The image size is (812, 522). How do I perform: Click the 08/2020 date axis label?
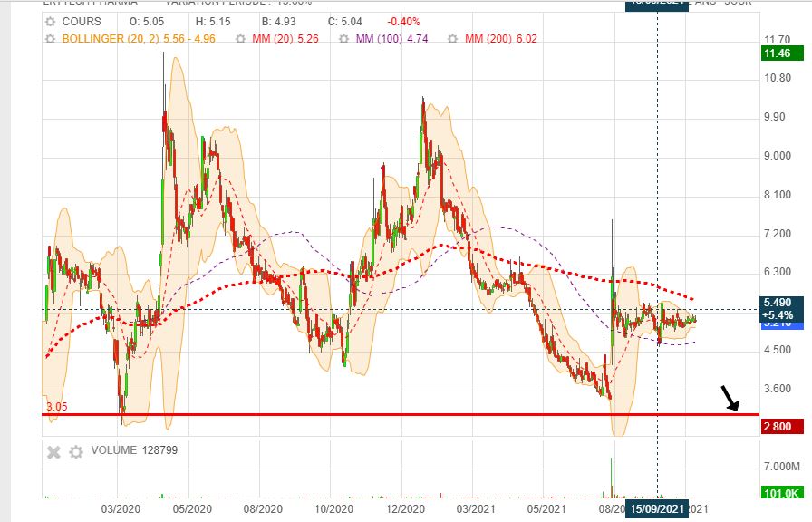pos(263,509)
